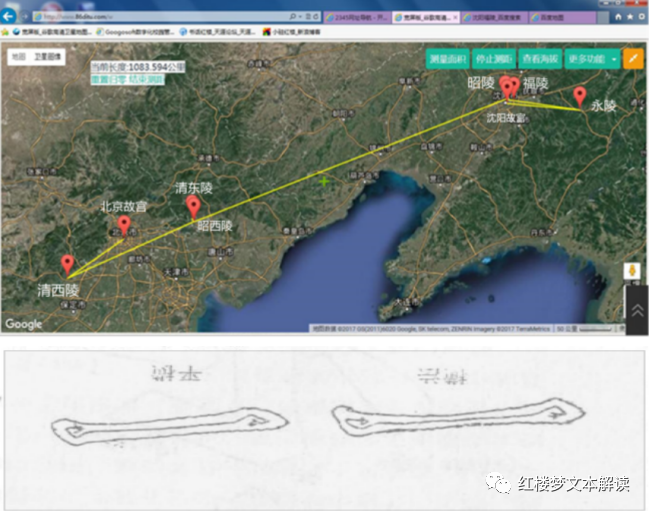This screenshot has height=512, width=650.
Task: Click the search magnifier in address bar
Action: pos(293,17)
